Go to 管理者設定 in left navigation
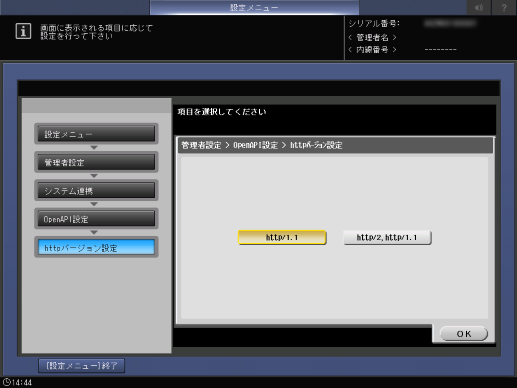Screen dimensions: 517x388 pyautogui.click(x=96, y=162)
